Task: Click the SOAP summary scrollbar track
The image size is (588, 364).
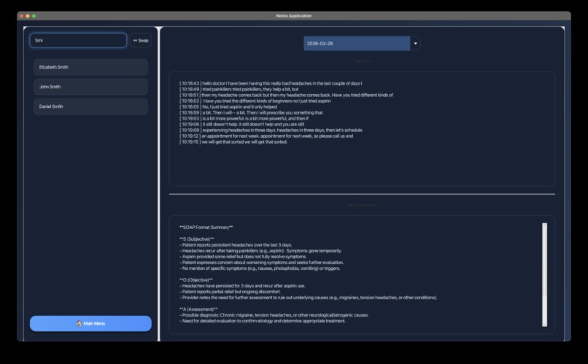Action: [544, 275]
